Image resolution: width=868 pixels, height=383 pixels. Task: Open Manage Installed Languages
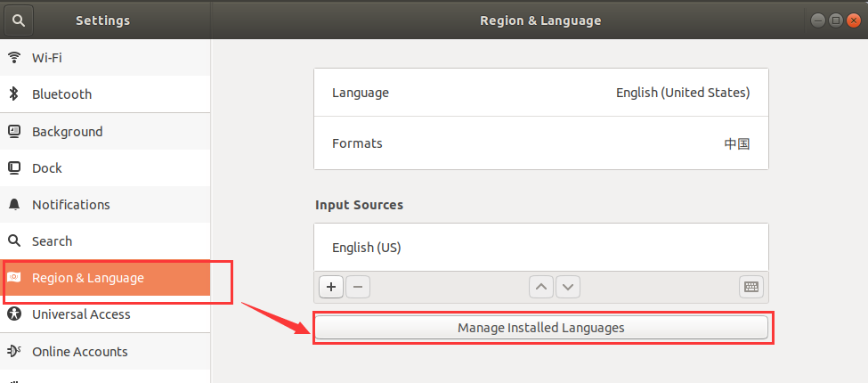click(x=540, y=328)
